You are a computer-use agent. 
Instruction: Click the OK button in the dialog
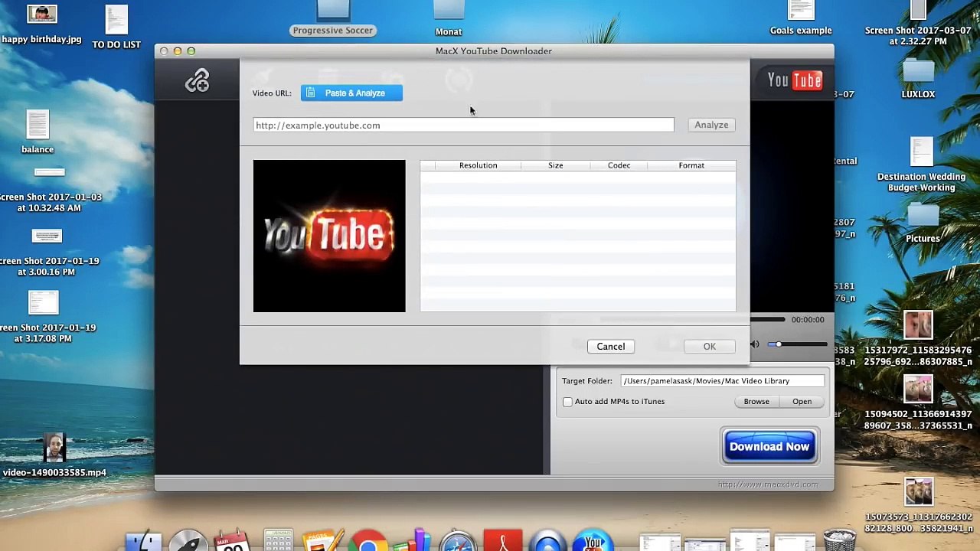pos(710,347)
